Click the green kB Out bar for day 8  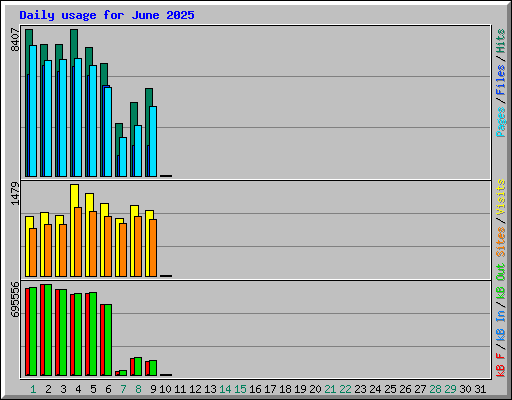138,366
